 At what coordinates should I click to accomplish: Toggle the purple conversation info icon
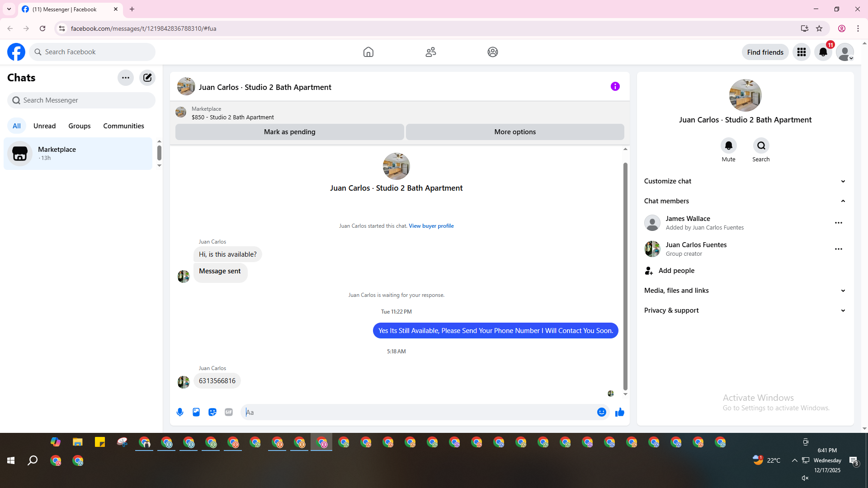click(x=615, y=86)
